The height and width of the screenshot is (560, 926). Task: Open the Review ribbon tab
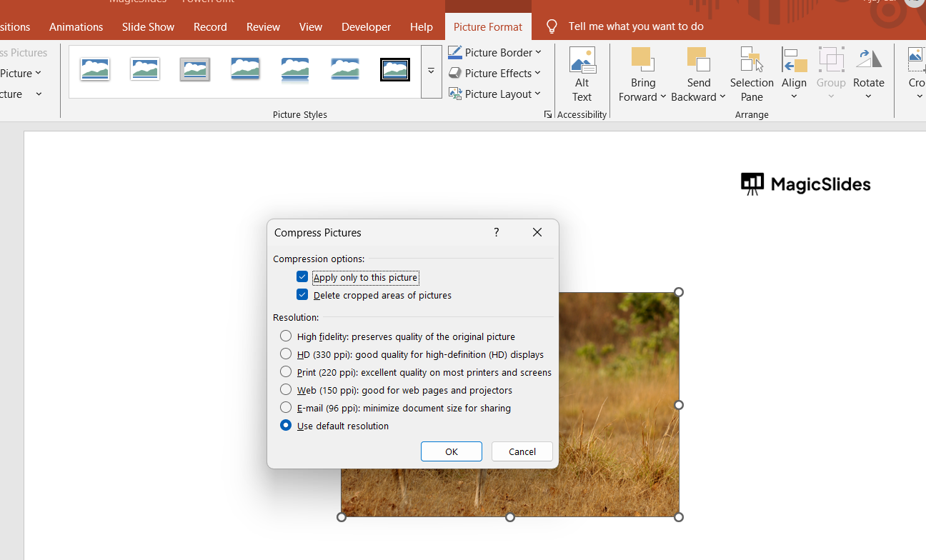click(x=263, y=26)
